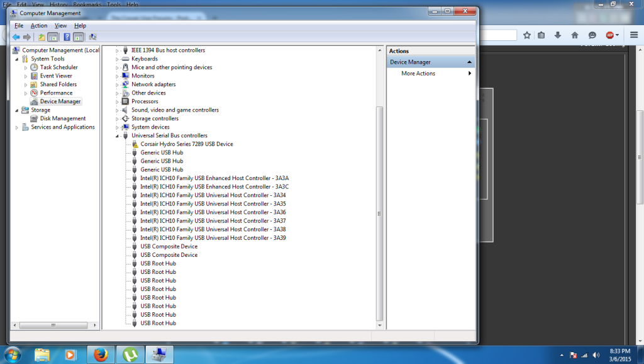Image resolution: width=644 pixels, height=364 pixels.
Task: Select Other devices category
Action: (148, 93)
